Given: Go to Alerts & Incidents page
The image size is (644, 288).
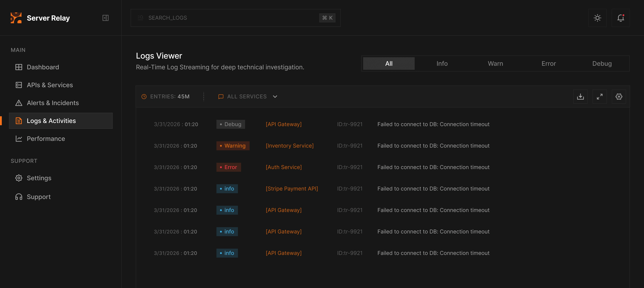Looking at the screenshot, I should click(x=52, y=103).
